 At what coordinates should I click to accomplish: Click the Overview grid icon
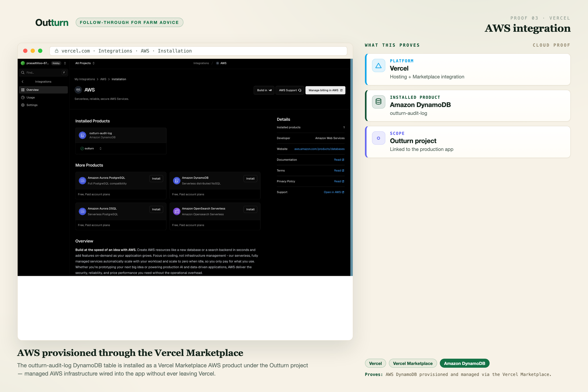point(23,90)
